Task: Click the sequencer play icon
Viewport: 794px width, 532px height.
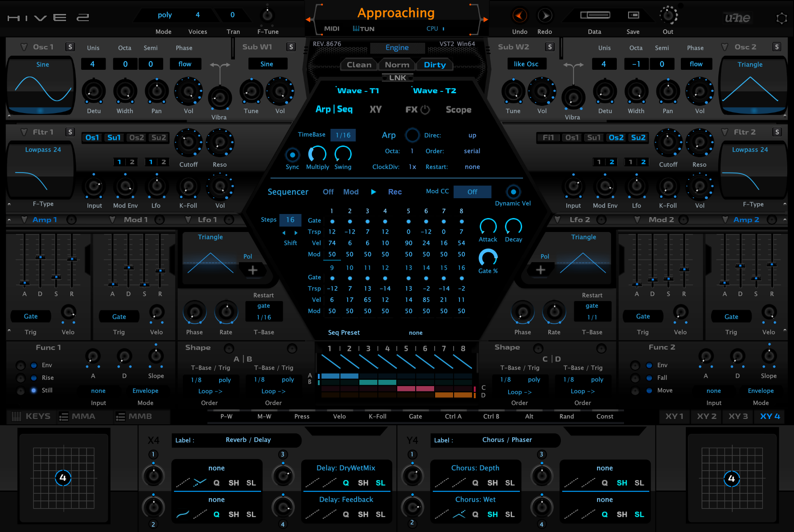Action: (x=373, y=192)
